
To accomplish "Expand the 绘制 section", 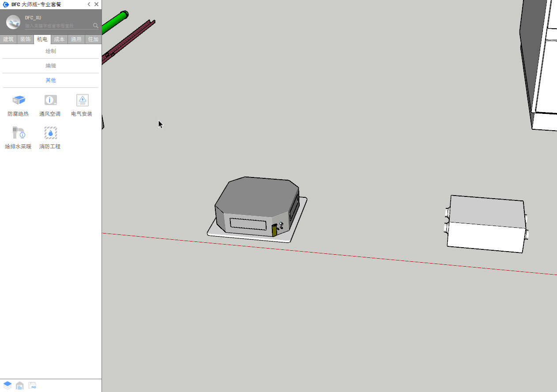I will pyautogui.click(x=51, y=51).
